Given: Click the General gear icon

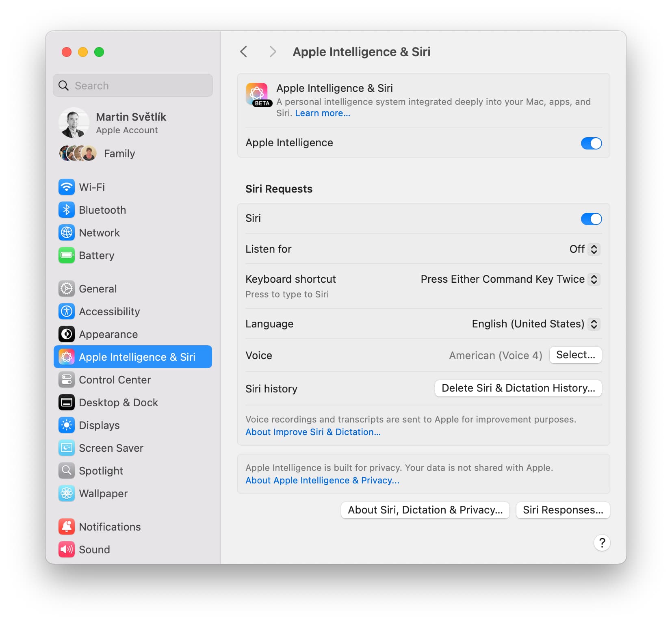Looking at the screenshot, I should [x=67, y=289].
